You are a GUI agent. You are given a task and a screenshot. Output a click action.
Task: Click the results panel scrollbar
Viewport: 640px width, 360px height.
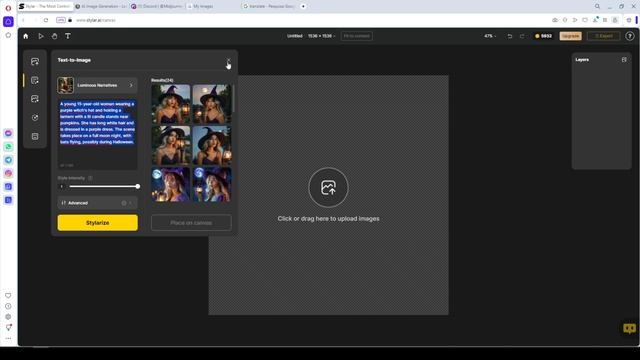pos(233,99)
